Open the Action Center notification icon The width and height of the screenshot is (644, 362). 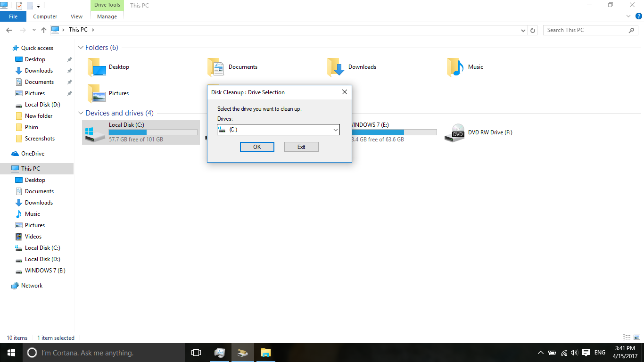pyautogui.click(x=586, y=352)
